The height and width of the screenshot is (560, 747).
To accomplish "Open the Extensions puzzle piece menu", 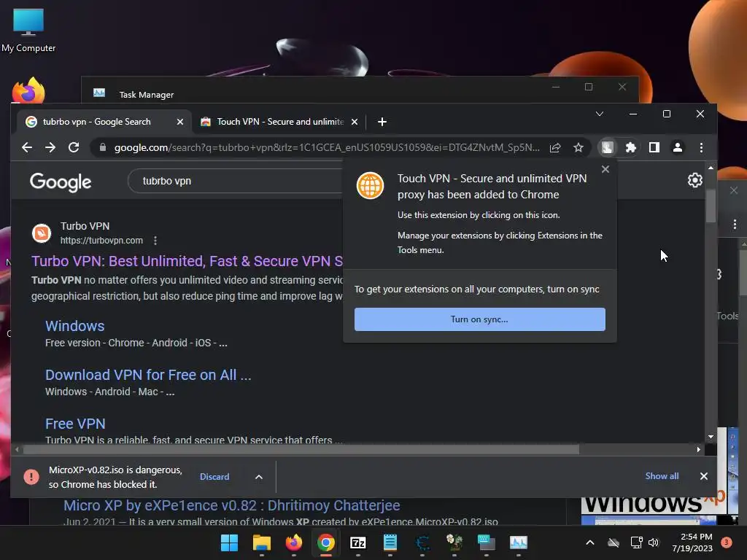I will [x=631, y=147].
